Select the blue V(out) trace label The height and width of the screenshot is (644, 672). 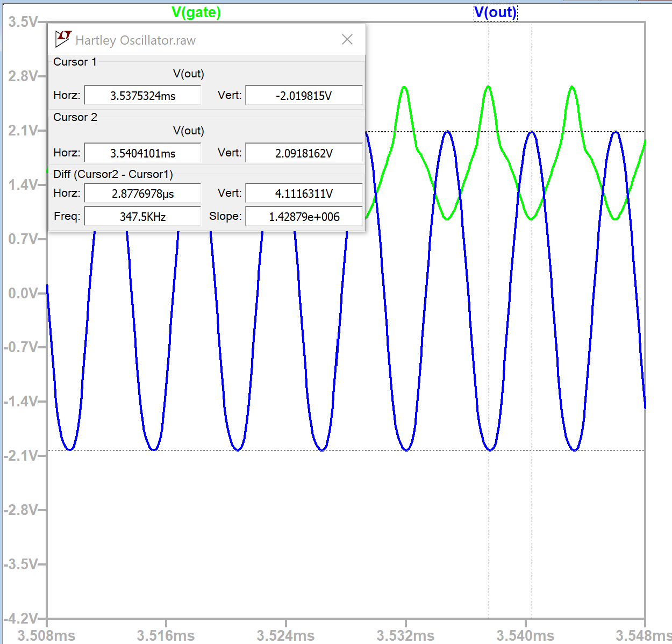click(x=495, y=12)
